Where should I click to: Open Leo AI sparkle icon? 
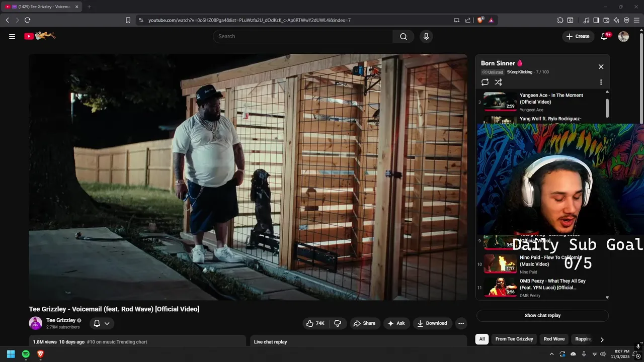coord(616,20)
